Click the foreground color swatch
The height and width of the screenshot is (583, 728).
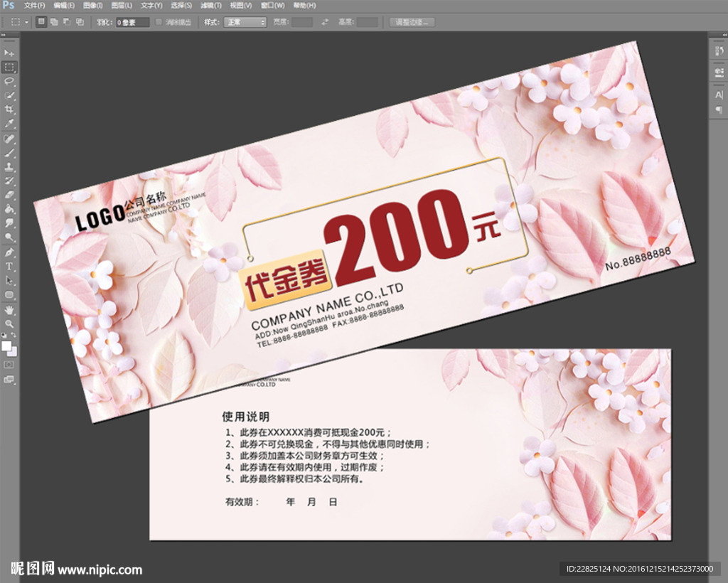(x=6, y=346)
